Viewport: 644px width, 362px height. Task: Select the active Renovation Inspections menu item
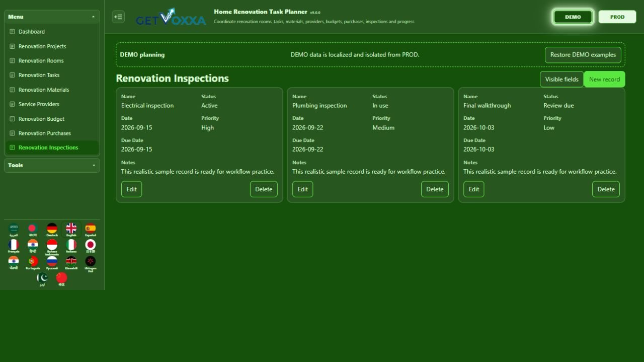(52, 148)
